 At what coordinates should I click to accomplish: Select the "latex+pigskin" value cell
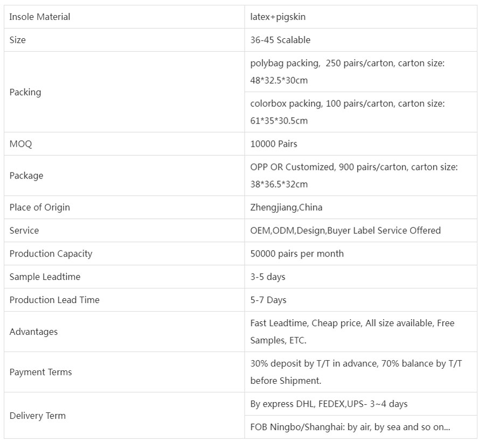tap(278, 17)
